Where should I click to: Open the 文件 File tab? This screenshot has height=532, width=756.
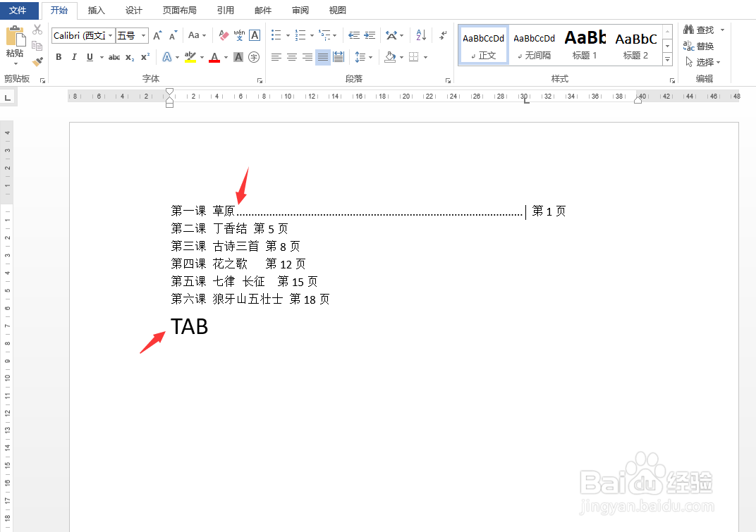18,10
